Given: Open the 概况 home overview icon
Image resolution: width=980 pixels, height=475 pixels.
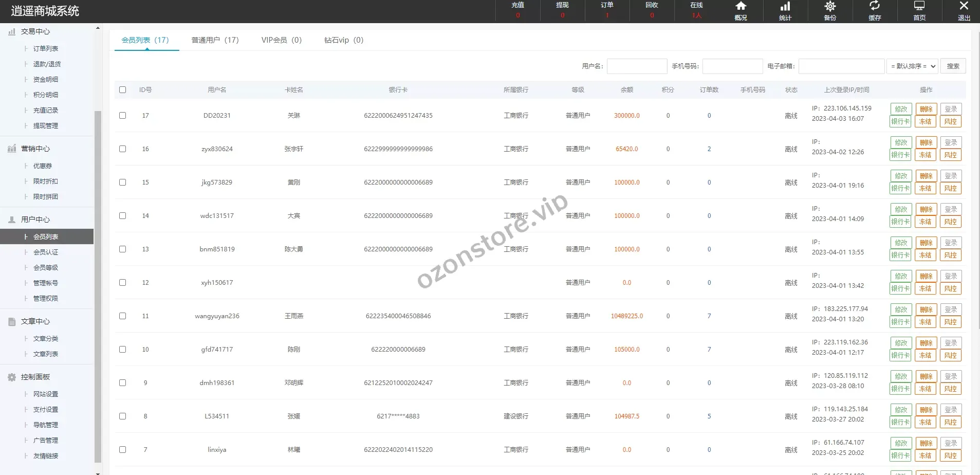Looking at the screenshot, I should coord(741,6).
